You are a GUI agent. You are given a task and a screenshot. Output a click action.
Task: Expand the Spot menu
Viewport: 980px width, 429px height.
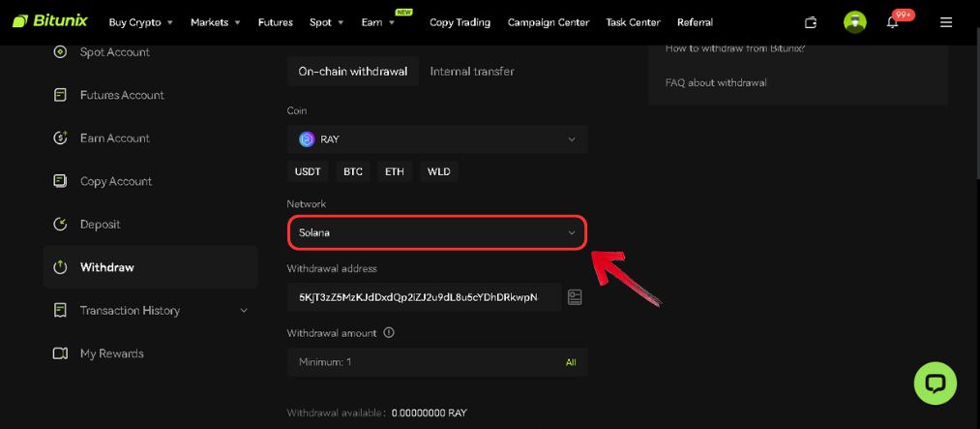pyautogui.click(x=326, y=22)
